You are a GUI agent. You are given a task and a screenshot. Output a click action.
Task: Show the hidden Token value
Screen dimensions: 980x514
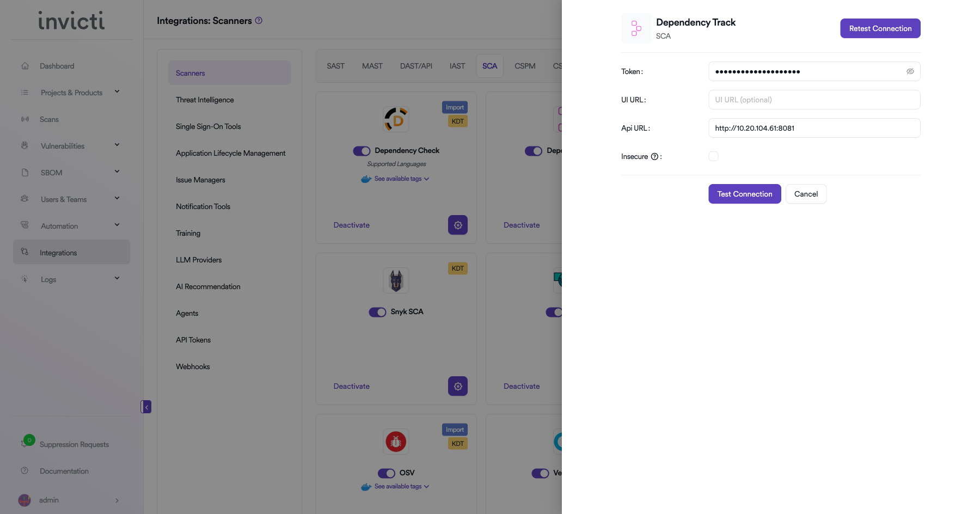coord(910,71)
